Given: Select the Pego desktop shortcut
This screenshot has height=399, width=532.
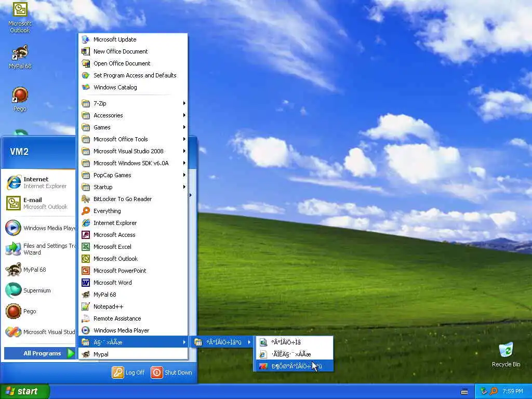Looking at the screenshot, I should click(20, 99).
